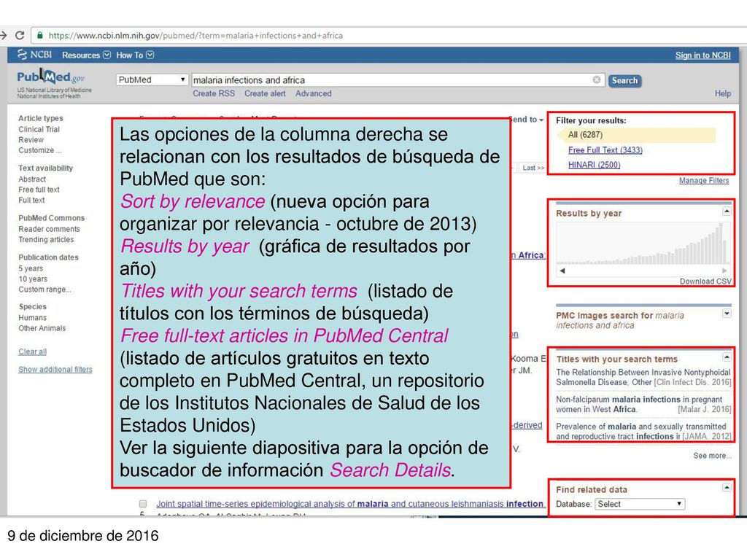Filter species by Other Animals
The image size is (747, 560).
[42, 329]
